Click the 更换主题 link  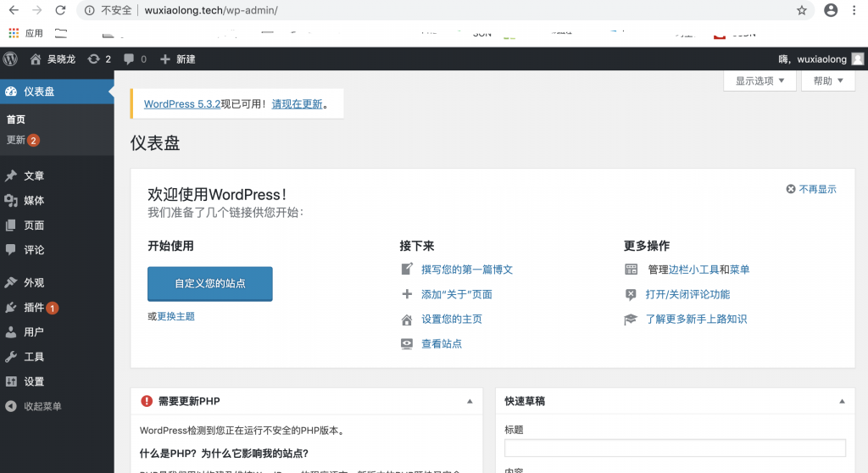tap(176, 316)
